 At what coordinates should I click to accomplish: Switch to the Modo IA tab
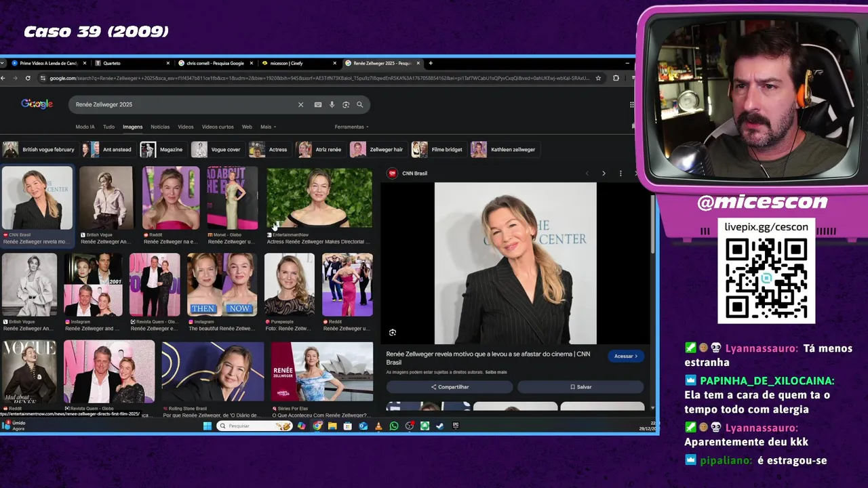85,127
